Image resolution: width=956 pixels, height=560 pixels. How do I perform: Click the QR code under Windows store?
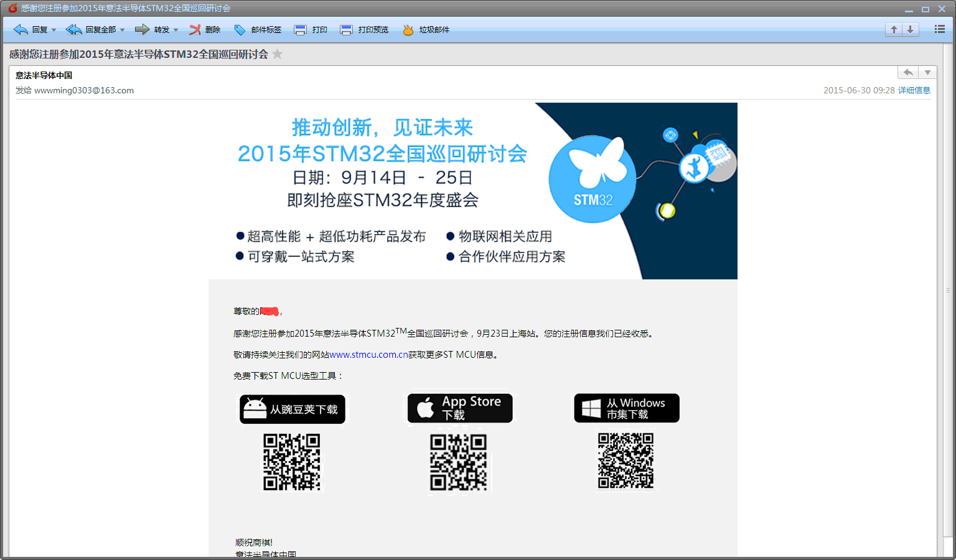click(x=626, y=461)
